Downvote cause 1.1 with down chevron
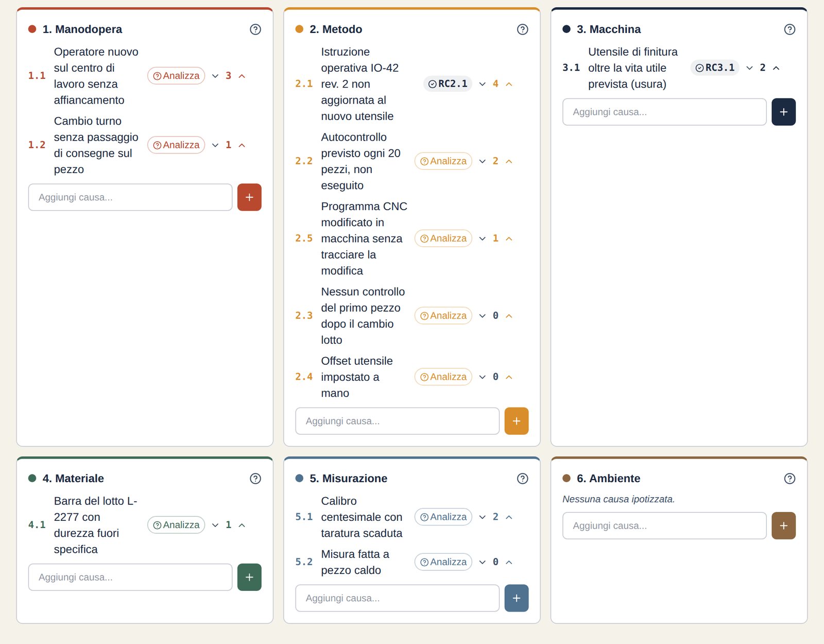The image size is (824, 644). click(x=215, y=76)
